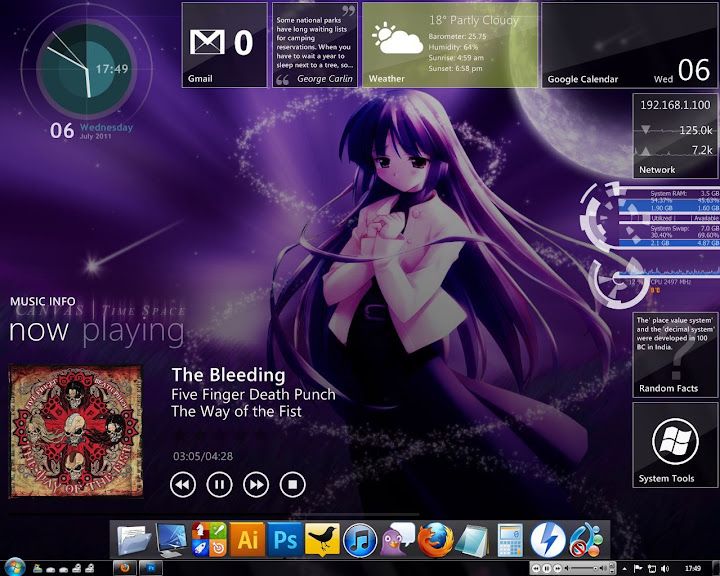This screenshot has width=720, height=576.
Task: Launch Photoshop from the dock
Action: click(x=285, y=539)
